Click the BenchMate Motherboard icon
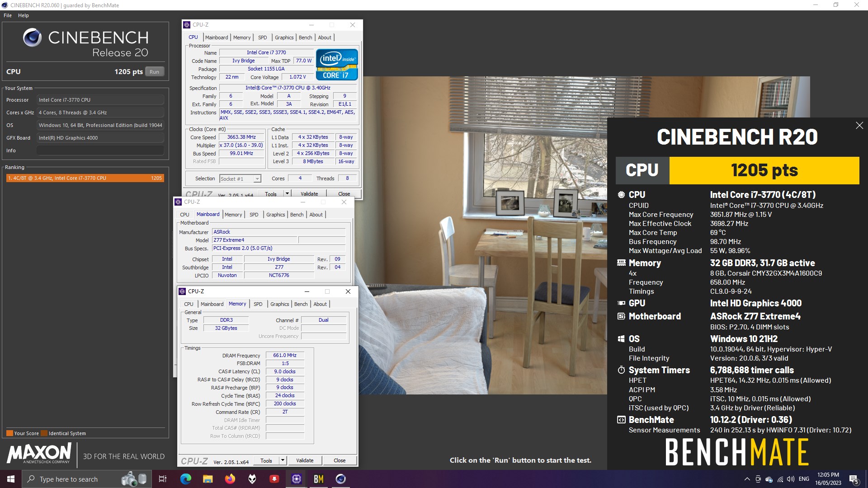868x488 pixels. coord(621,316)
